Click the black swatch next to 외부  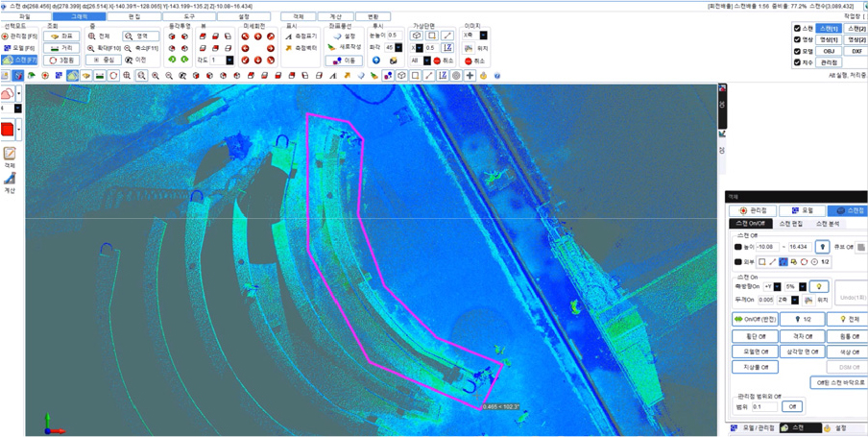point(738,261)
